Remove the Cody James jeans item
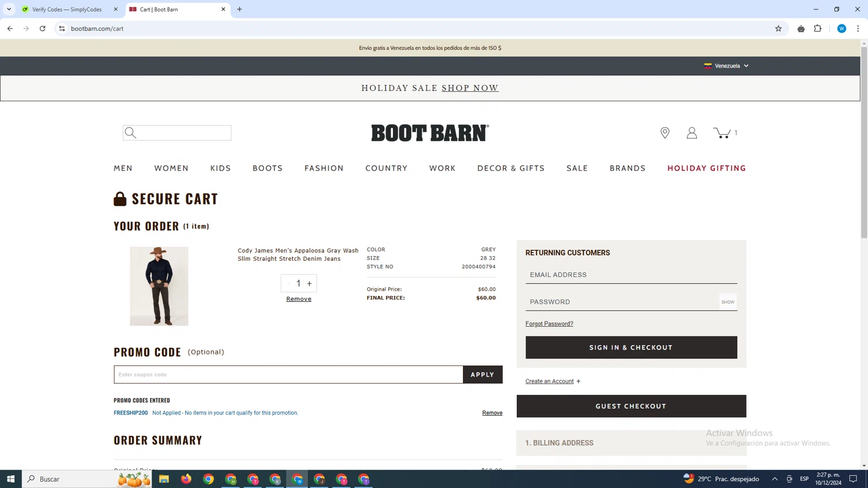 click(x=299, y=299)
